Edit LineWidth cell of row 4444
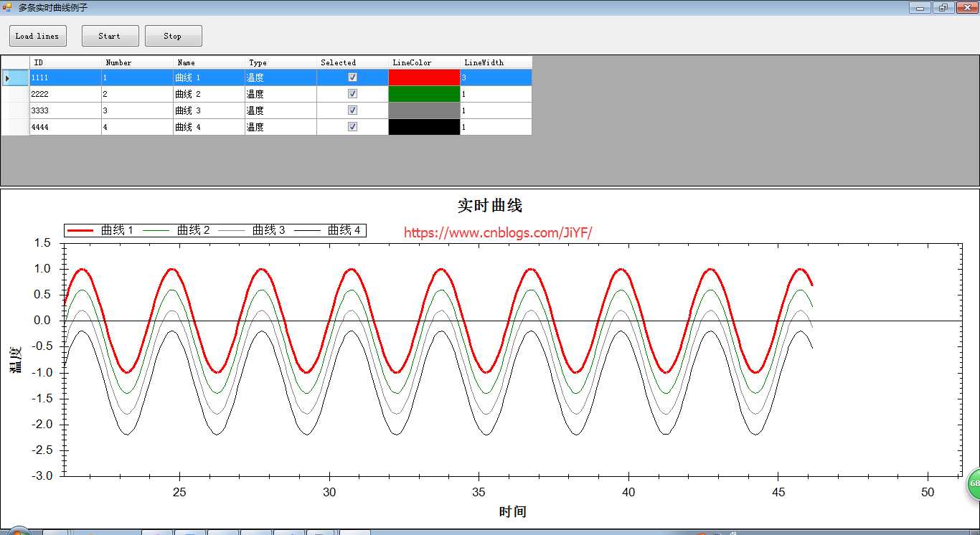The width and height of the screenshot is (980, 535). tap(496, 127)
